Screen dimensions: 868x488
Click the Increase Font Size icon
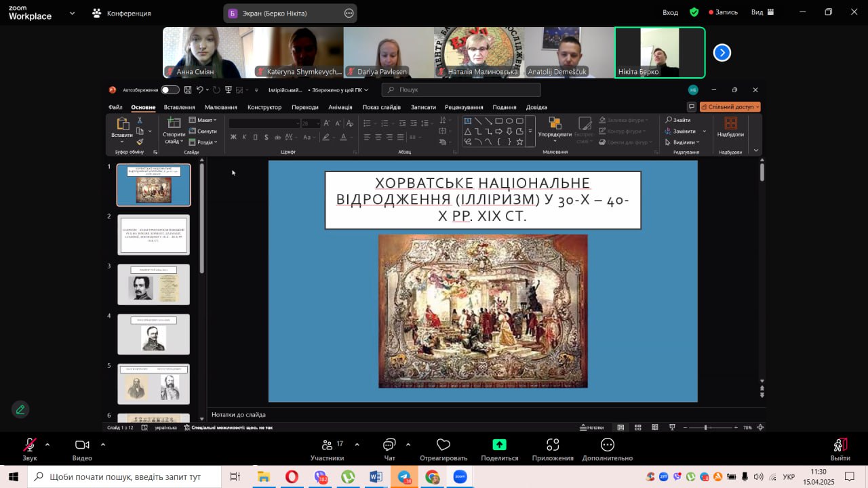[x=327, y=123]
